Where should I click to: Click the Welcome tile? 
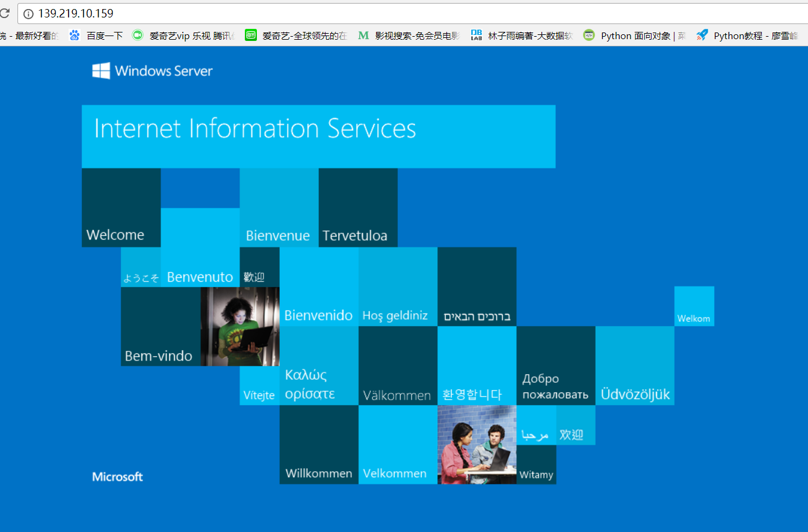pyautogui.click(x=121, y=208)
